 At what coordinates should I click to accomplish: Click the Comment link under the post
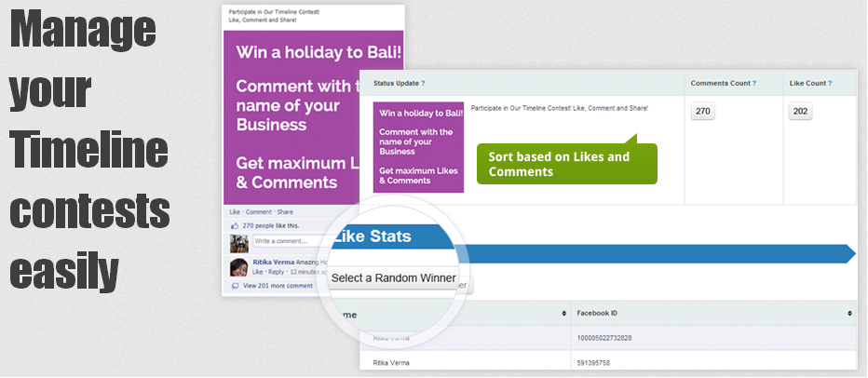(x=259, y=212)
